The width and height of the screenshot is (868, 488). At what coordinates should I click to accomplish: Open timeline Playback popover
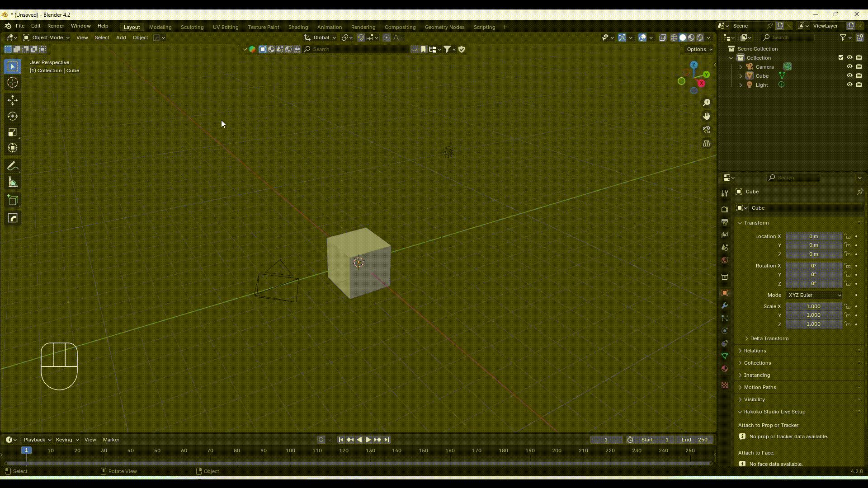point(37,440)
